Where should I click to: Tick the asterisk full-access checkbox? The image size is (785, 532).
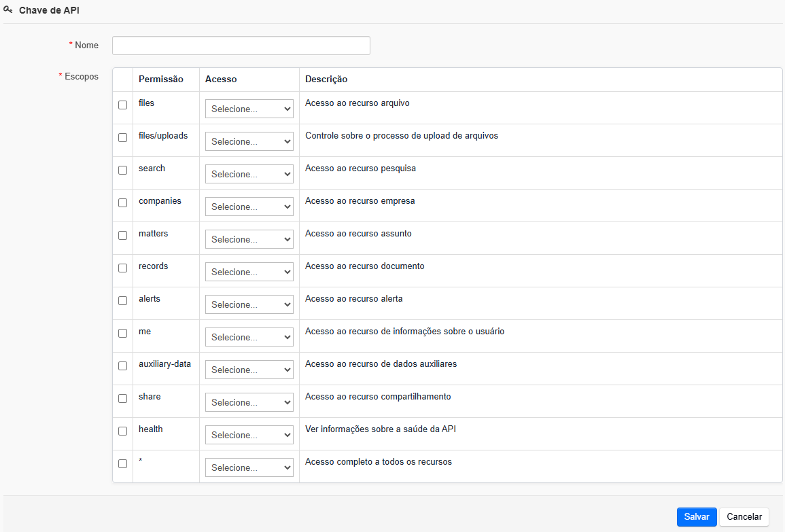pyautogui.click(x=122, y=464)
